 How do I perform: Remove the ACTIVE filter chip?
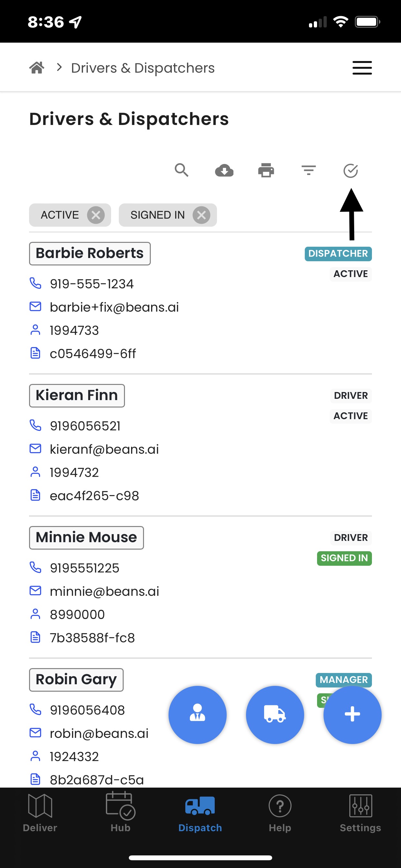(96, 215)
